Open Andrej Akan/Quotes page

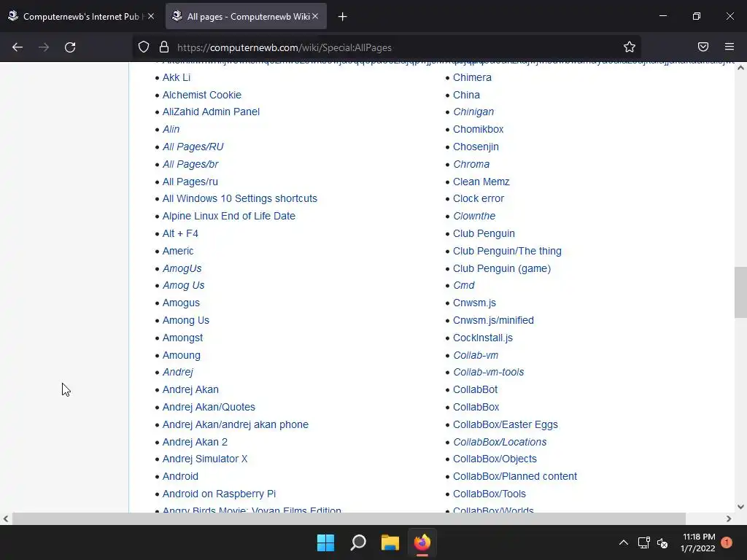tap(209, 407)
